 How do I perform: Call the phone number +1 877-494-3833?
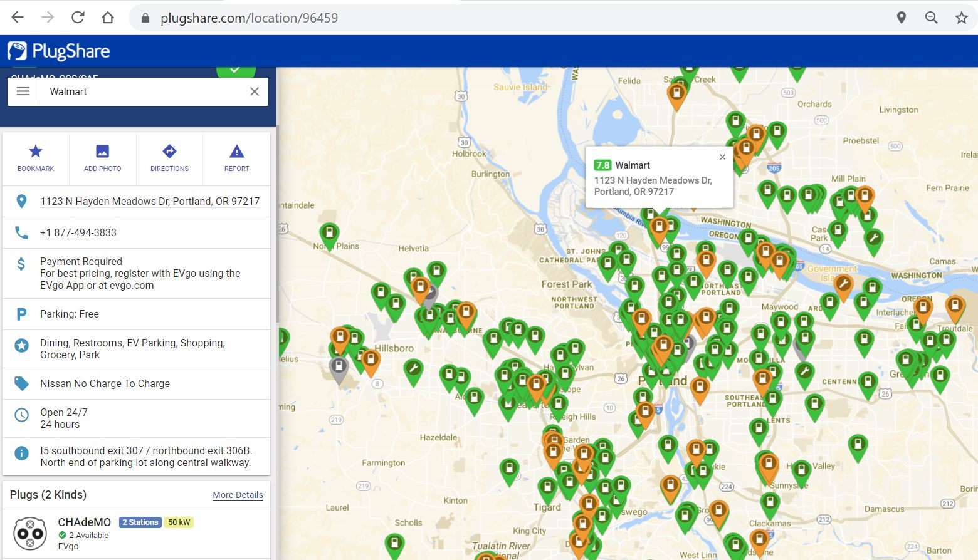pos(78,232)
